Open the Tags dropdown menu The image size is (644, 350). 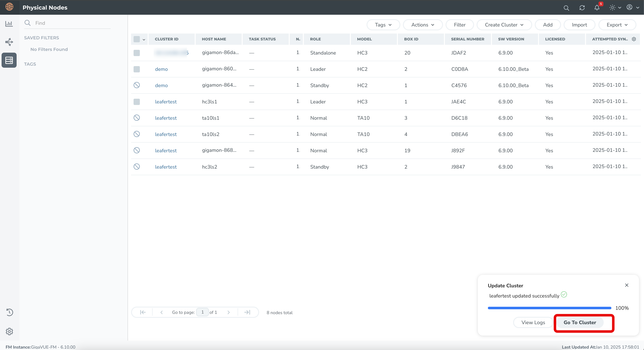(x=383, y=25)
